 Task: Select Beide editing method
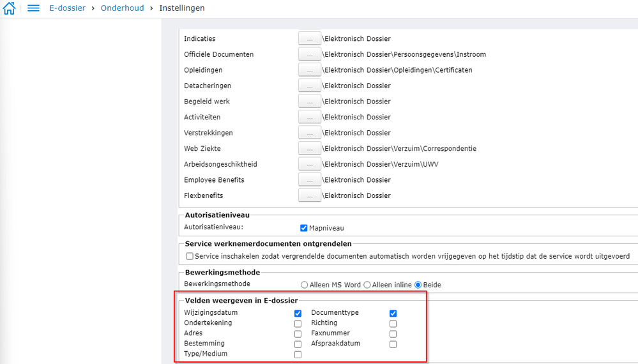coord(419,285)
